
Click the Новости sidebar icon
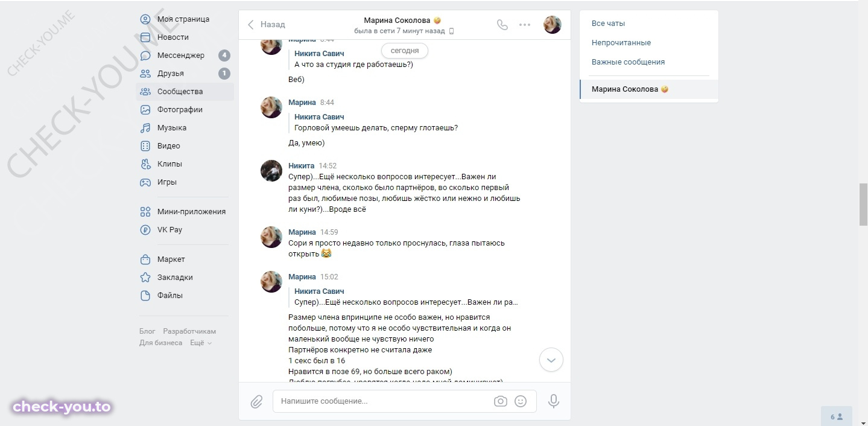(145, 37)
